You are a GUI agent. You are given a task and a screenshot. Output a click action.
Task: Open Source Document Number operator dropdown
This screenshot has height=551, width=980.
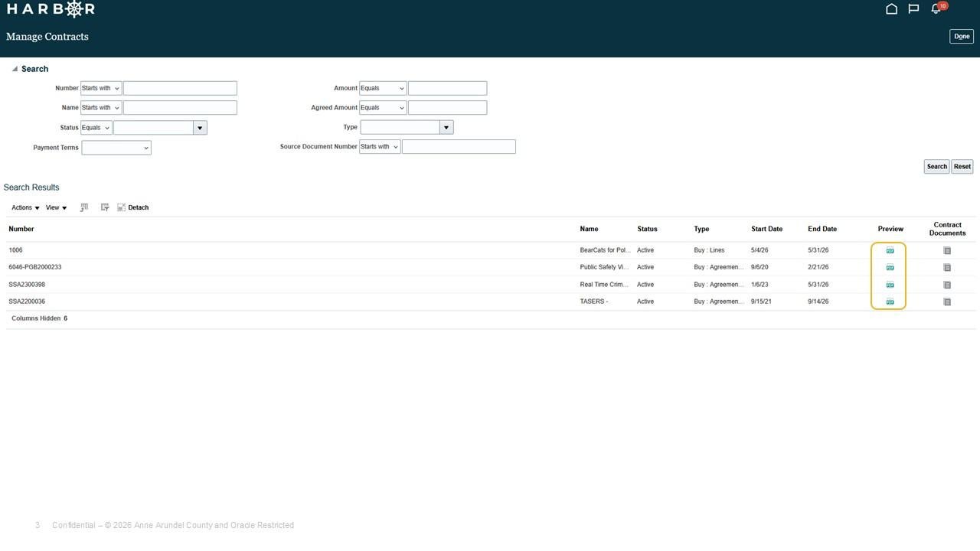click(380, 146)
